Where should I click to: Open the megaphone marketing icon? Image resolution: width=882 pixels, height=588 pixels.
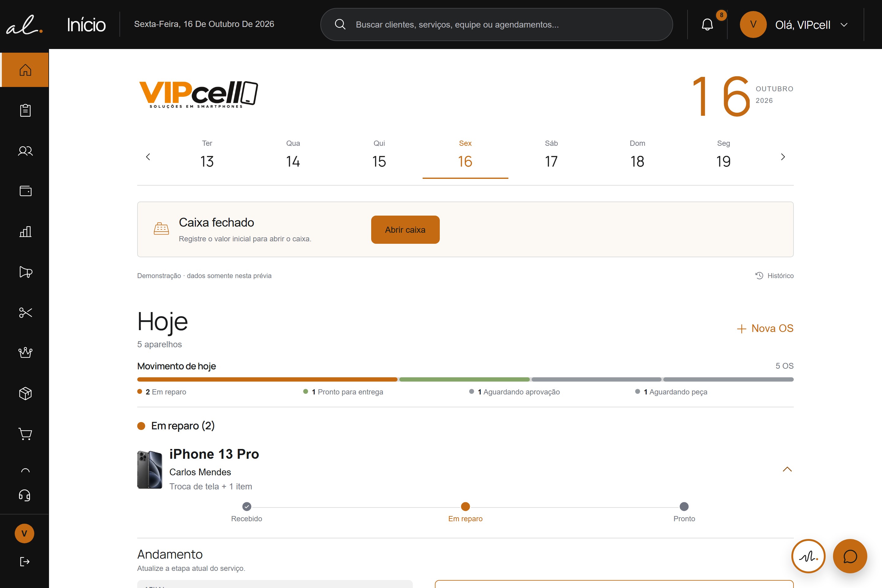click(x=25, y=272)
